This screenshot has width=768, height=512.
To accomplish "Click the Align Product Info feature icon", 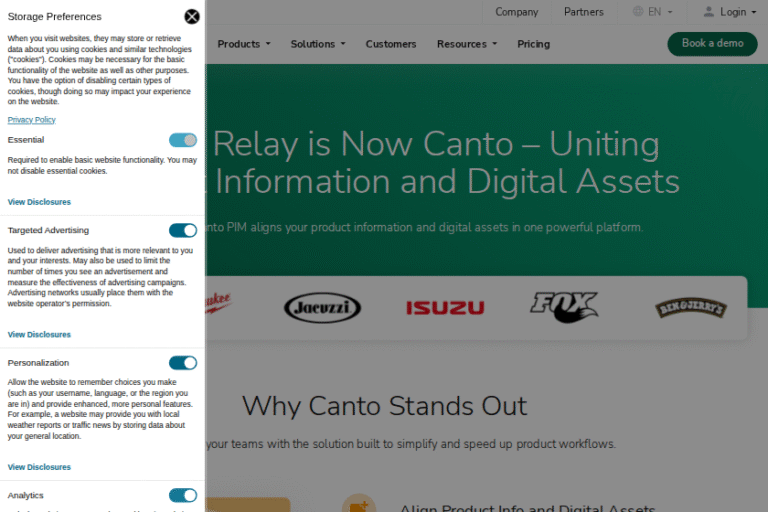I will point(358,505).
